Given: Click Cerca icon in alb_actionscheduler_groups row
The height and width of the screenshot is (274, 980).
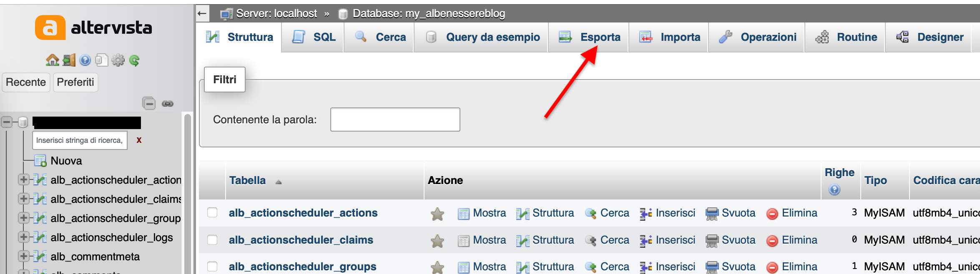Looking at the screenshot, I should coord(591,267).
